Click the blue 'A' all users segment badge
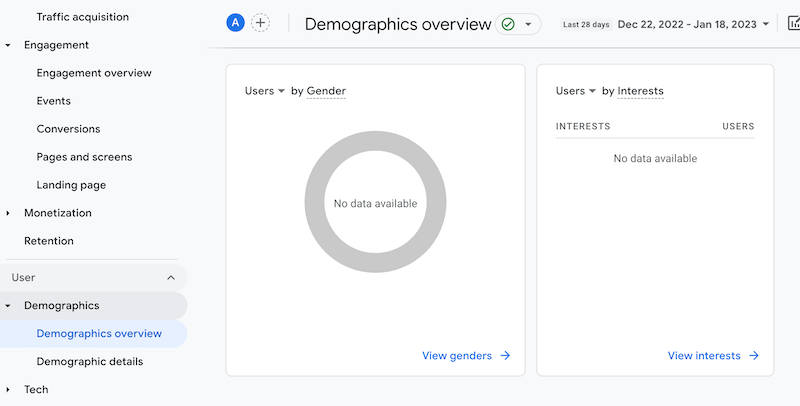Viewport: 800px width, 406px height. coord(235,23)
